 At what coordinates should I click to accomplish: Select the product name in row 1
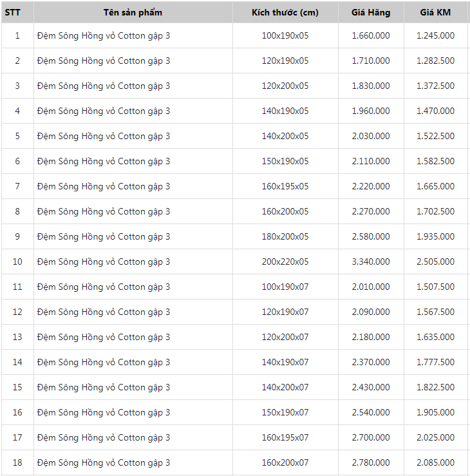tap(104, 35)
